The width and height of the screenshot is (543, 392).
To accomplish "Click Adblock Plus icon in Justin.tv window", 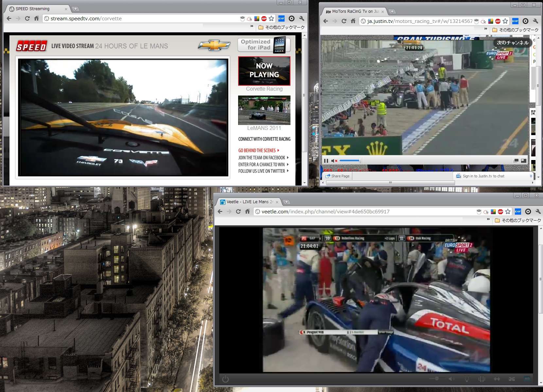I will [x=498, y=21].
